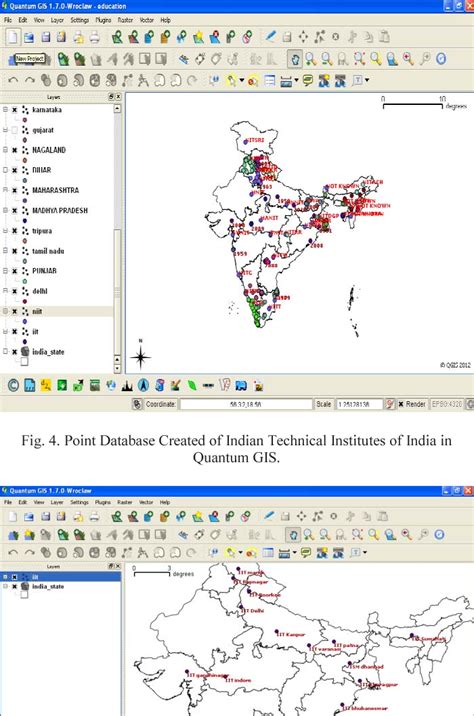
Task: Close the Layers panel in education window
Action: [x=118, y=97]
